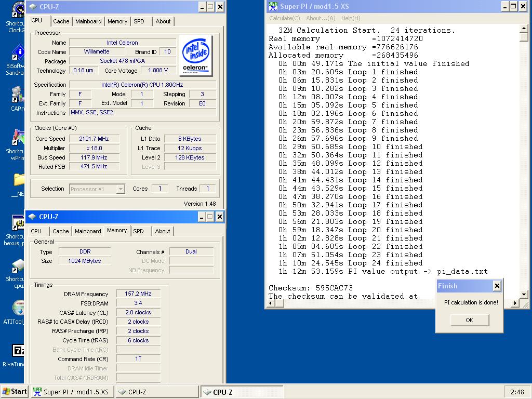The height and width of the screenshot is (399, 532).
Task: Click the Core Speed value 2121.7 MHz
Action: (94, 139)
